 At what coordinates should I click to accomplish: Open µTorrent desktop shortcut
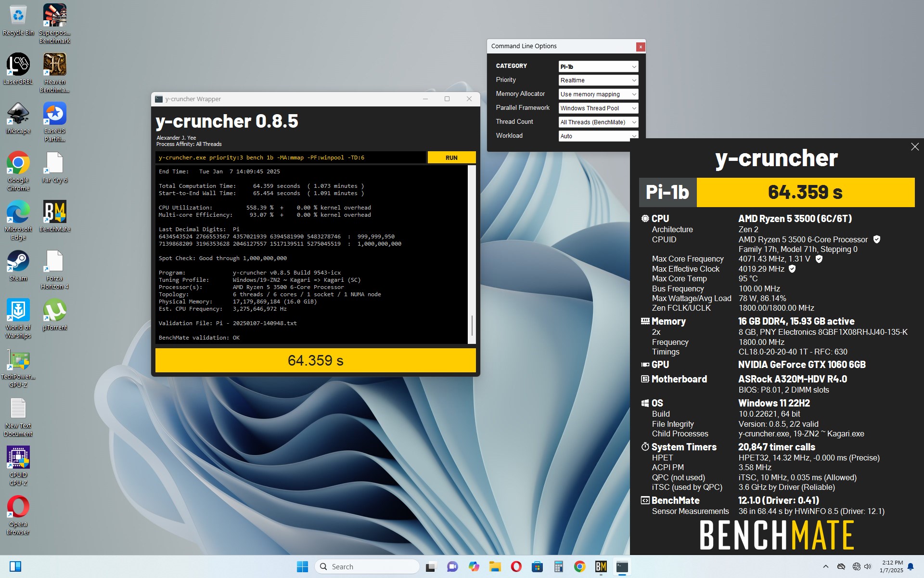[55, 315]
